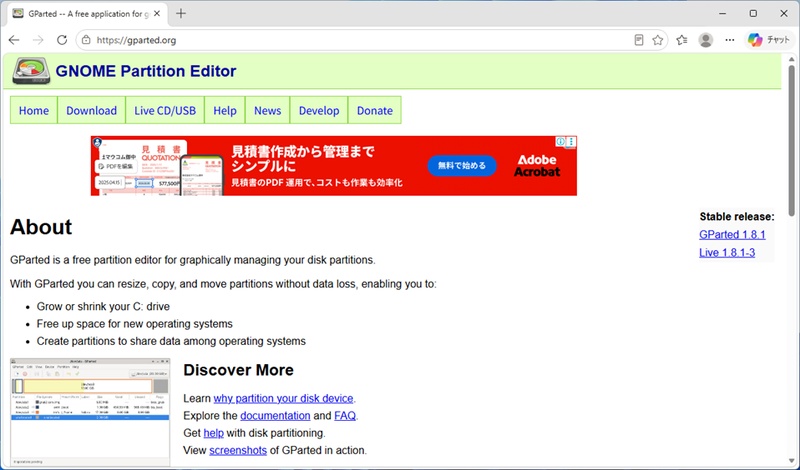View site info via the lock icon

[86, 40]
